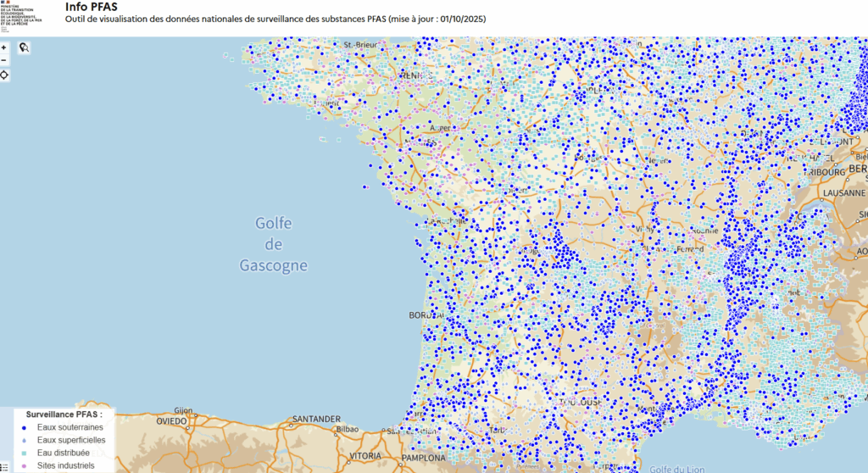Image resolution: width=868 pixels, height=473 pixels.
Task: Click the LAUSANNE city label
Action: coord(843,192)
